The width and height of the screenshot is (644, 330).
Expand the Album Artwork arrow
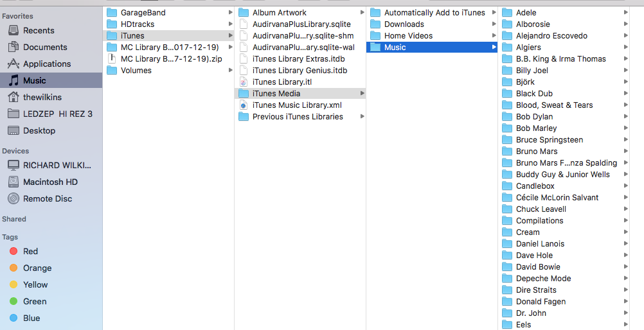pyautogui.click(x=362, y=12)
